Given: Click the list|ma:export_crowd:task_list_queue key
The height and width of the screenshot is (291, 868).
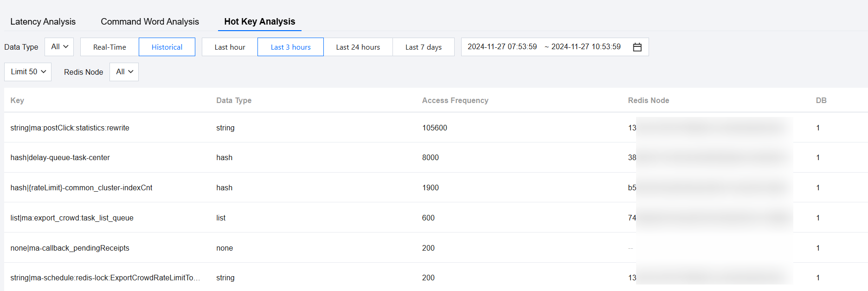Looking at the screenshot, I should (x=72, y=218).
